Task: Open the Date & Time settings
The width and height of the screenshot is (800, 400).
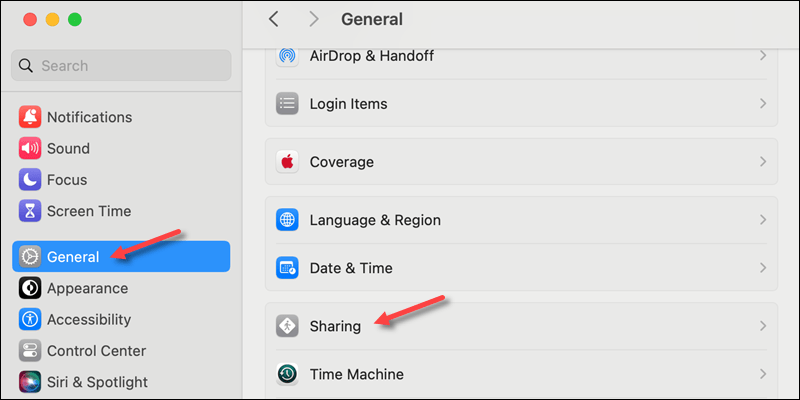Action: pos(521,268)
